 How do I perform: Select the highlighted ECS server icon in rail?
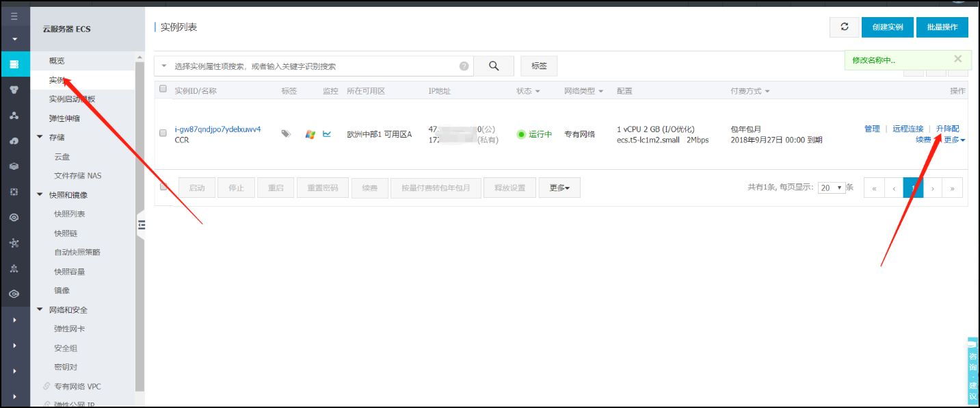coord(14,64)
